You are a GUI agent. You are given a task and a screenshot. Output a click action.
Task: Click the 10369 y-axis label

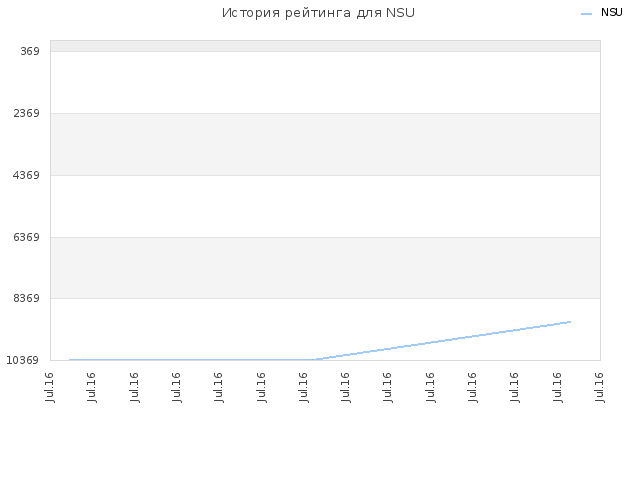(23, 360)
